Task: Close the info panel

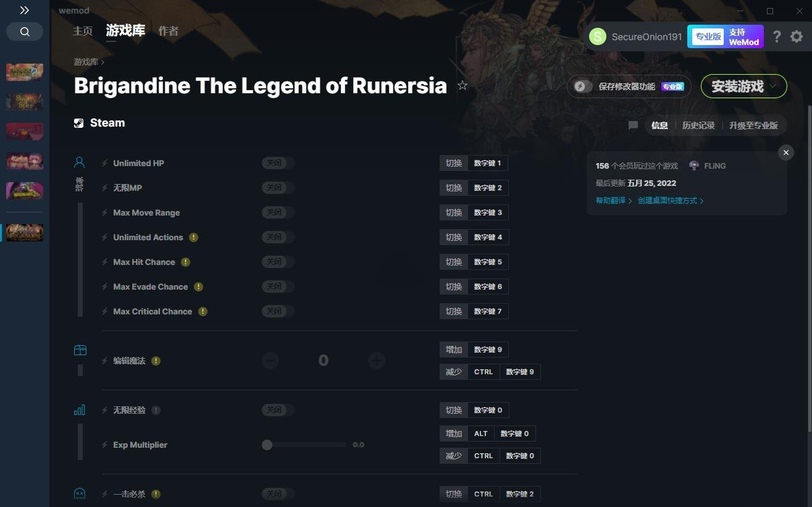Action: coord(786,153)
